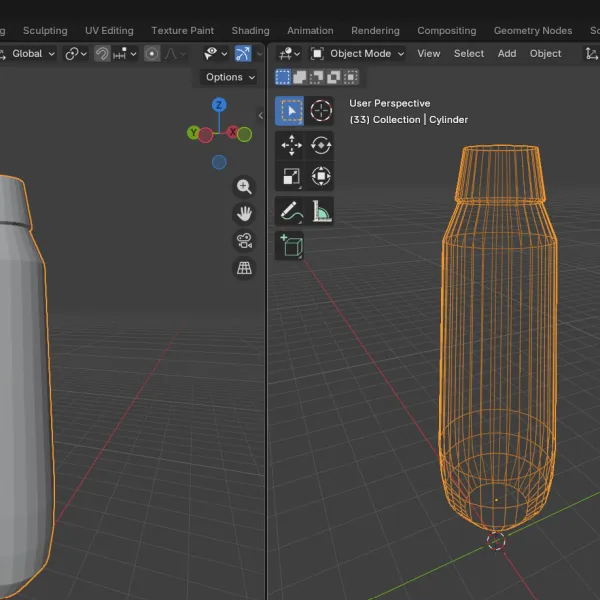Set selection mode to subtract selection
The height and width of the screenshot is (600, 600).
[316, 77]
